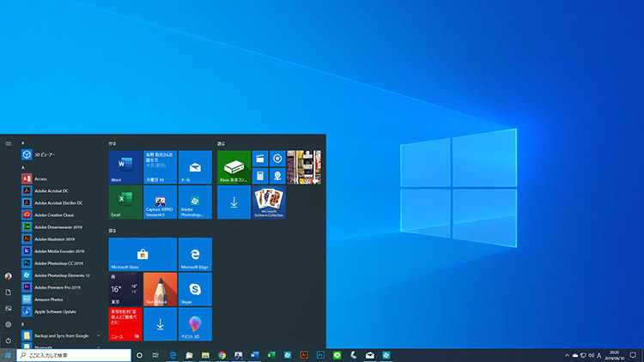Select Adobe Photoshop CC 2019 in app list
Image resolution: width=644 pixels, height=362 pixels.
[x=60, y=262]
